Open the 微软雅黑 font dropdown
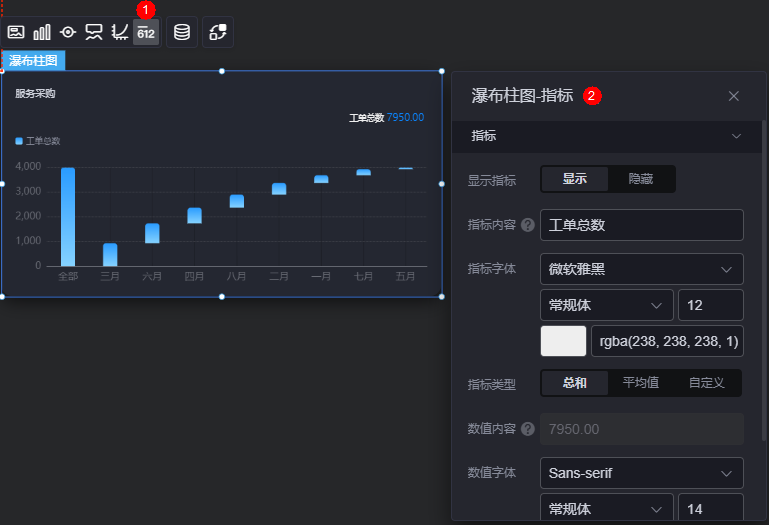Screen dimensions: 769x525 641,269
